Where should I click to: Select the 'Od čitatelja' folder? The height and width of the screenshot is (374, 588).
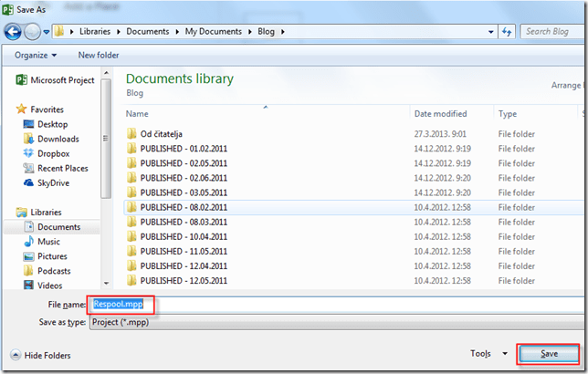click(161, 134)
